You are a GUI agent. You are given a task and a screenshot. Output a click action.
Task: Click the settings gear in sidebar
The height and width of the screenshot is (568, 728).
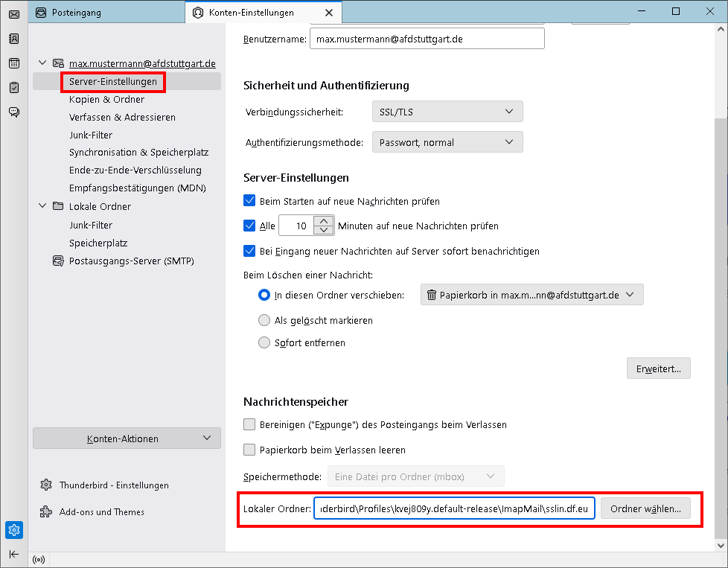[x=14, y=530]
